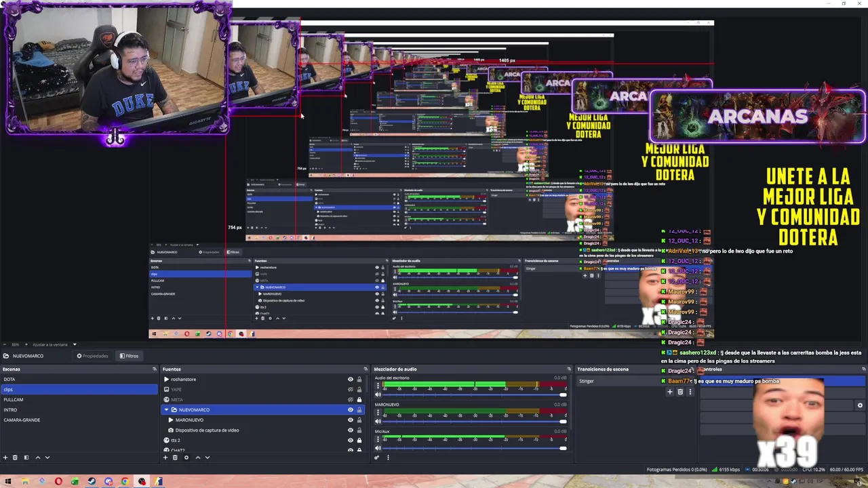Open transition properties three-dot menu
The height and width of the screenshot is (488, 868).
pyautogui.click(x=690, y=392)
